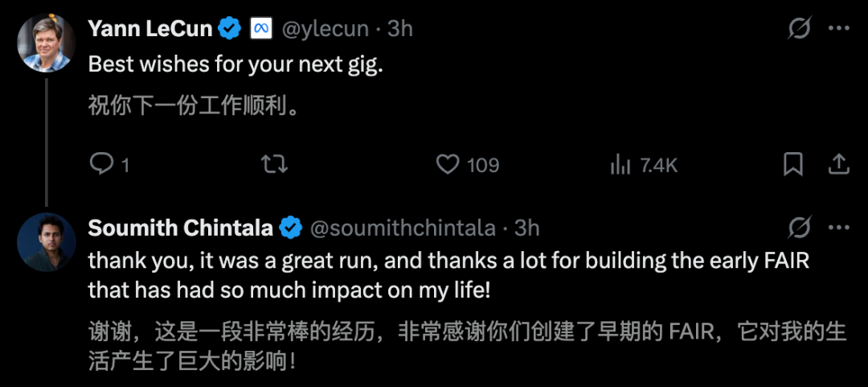Open Yann LeCun's profile picture
Image resolution: width=868 pixels, height=387 pixels.
click(46, 43)
